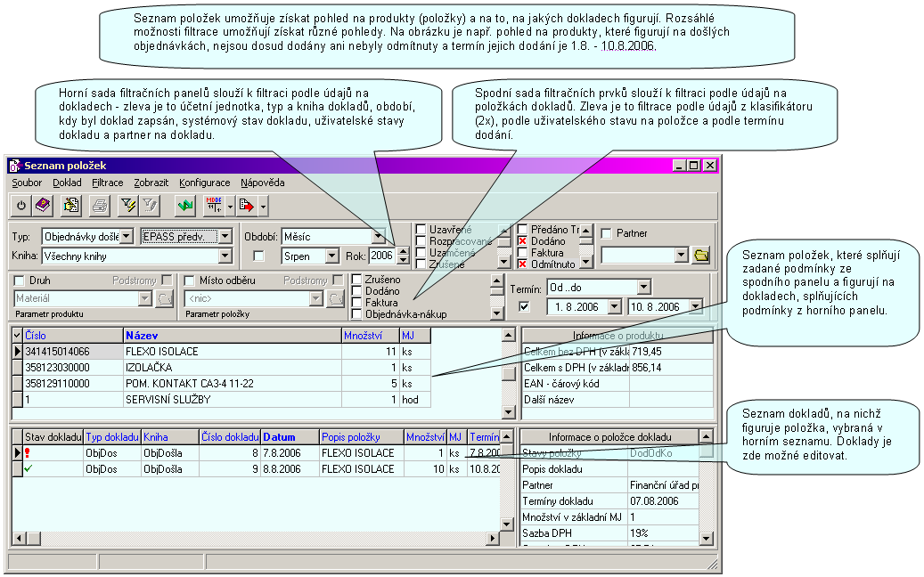Open the EPASS předv. dropdown
The width and height of the screenshot is (924, 577).
225,236
